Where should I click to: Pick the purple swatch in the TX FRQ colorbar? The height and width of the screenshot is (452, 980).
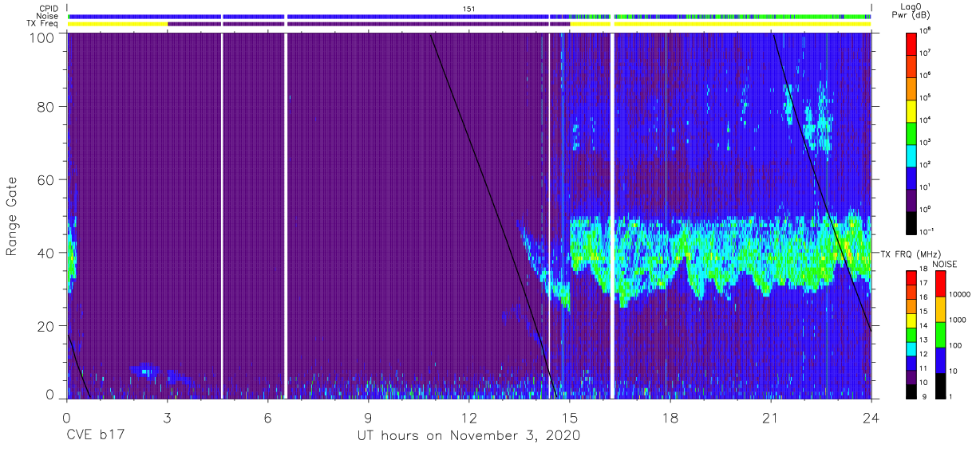913,377
